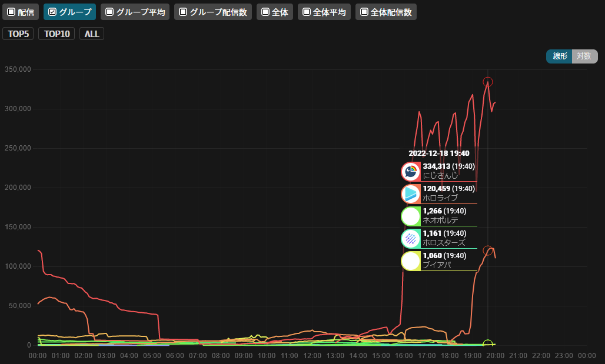Click the 23:00 x-axis time label

point(564,356)
